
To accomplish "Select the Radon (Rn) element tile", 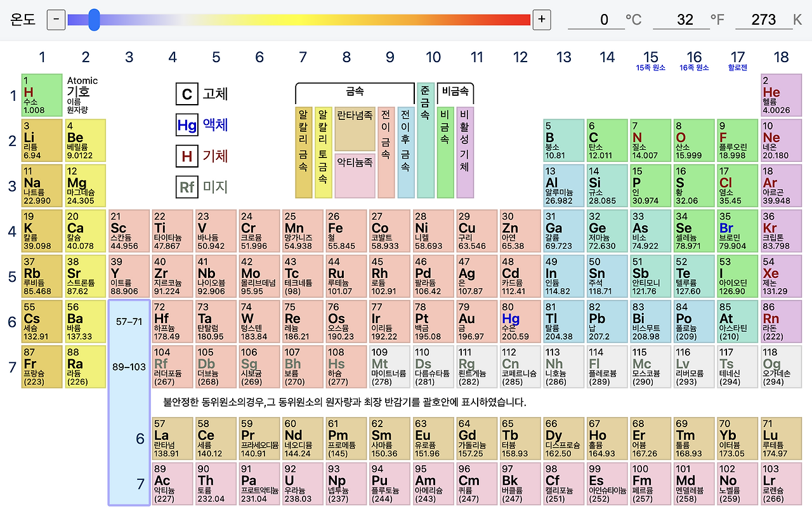I will (782, 322).
